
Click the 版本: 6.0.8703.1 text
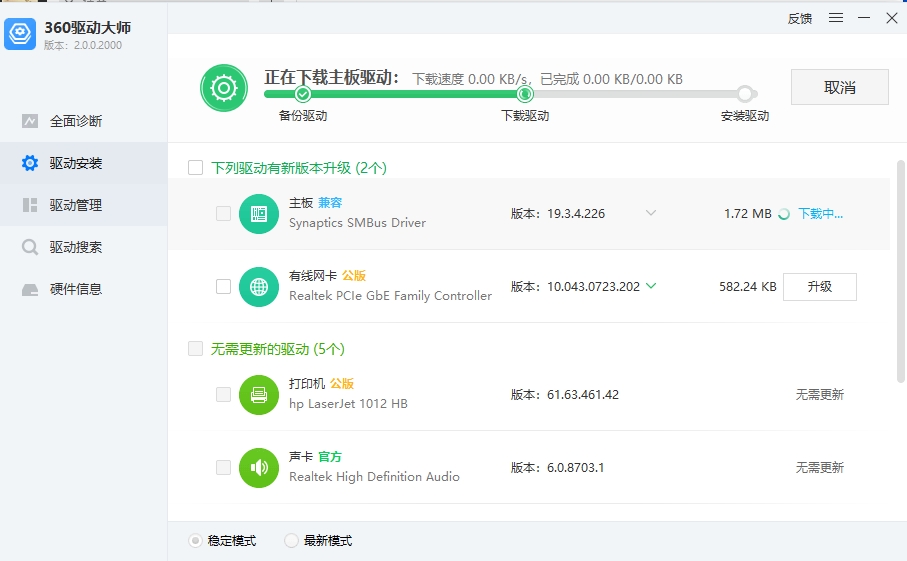point(557,467)
